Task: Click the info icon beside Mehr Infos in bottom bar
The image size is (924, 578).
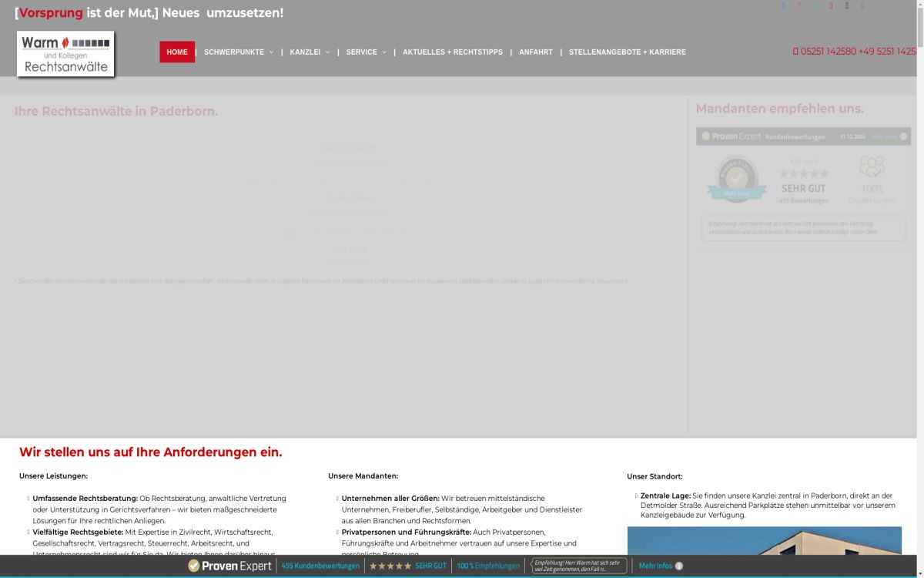Action: click(679, 566)
